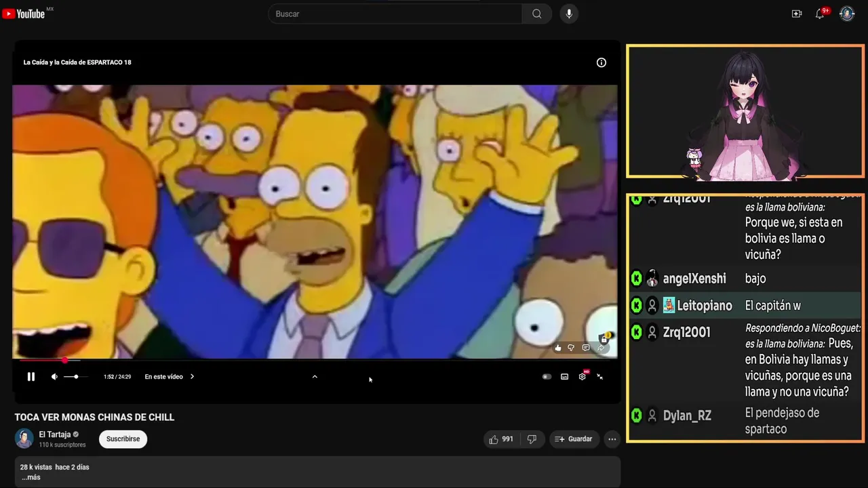Open the player settings gear
The image size is (868, 488).
(x=582, y=377)
